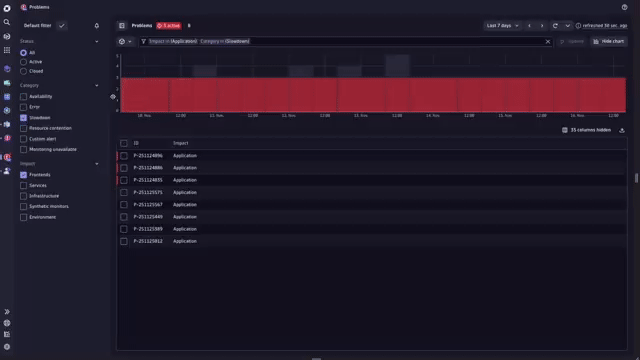Open the Last 7 days timeframe dropdown
This screenshot has height=360, width=640.
(x=502, y=26)
